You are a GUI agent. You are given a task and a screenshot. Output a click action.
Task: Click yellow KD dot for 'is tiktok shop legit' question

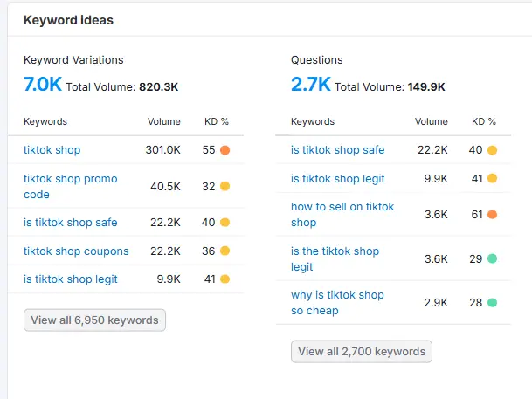coord(493,179)
